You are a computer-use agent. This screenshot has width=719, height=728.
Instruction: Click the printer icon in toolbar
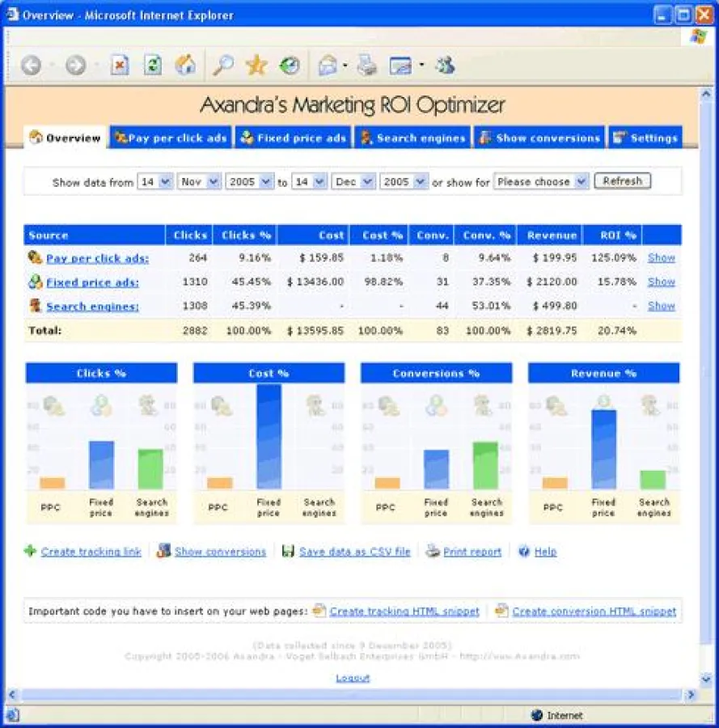click(367, 66)
